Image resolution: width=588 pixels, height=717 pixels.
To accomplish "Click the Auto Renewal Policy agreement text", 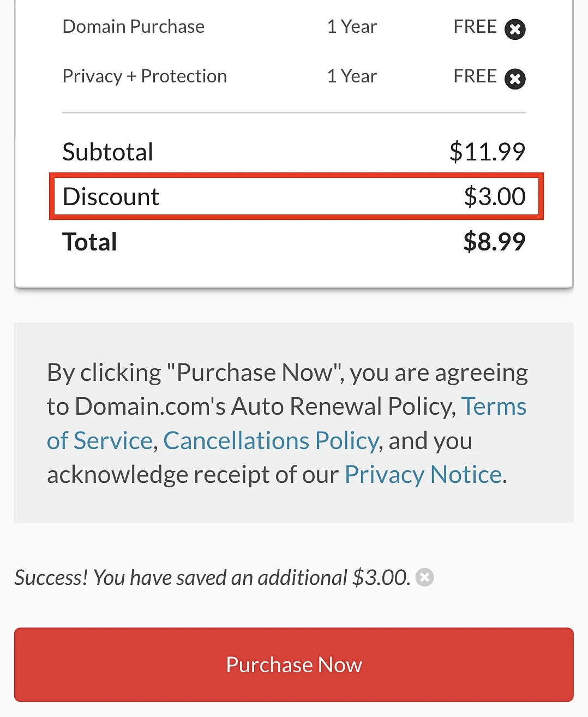I will click(343, 407).
